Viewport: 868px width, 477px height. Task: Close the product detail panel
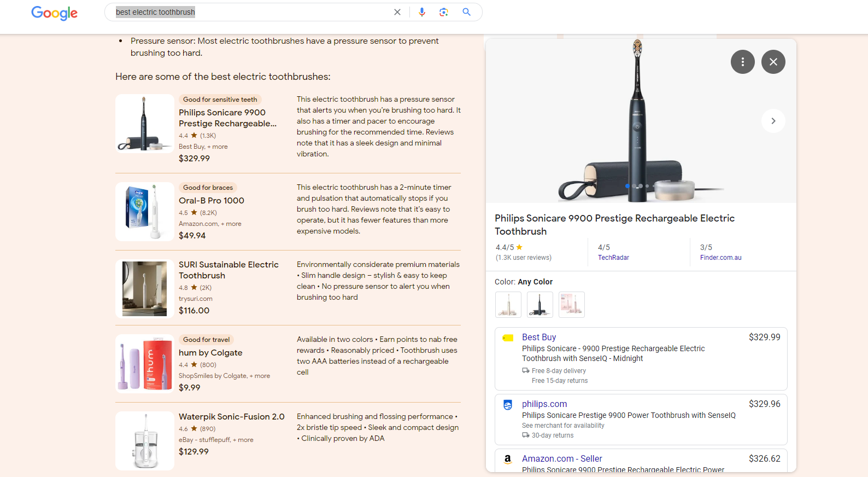tap(773, 62)
